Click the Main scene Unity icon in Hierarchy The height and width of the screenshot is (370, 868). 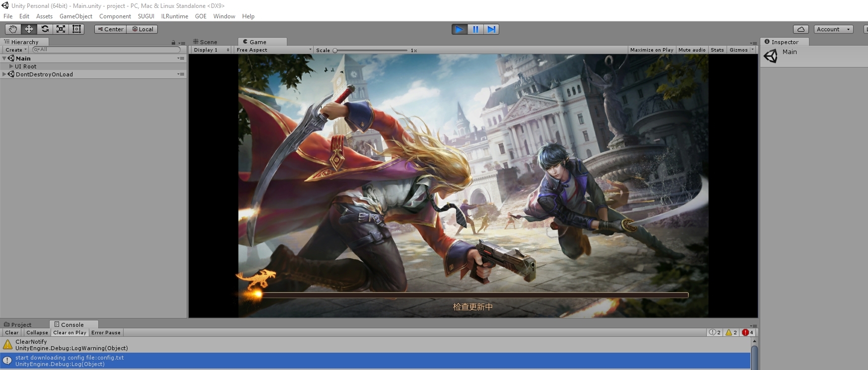coord(11,58)
